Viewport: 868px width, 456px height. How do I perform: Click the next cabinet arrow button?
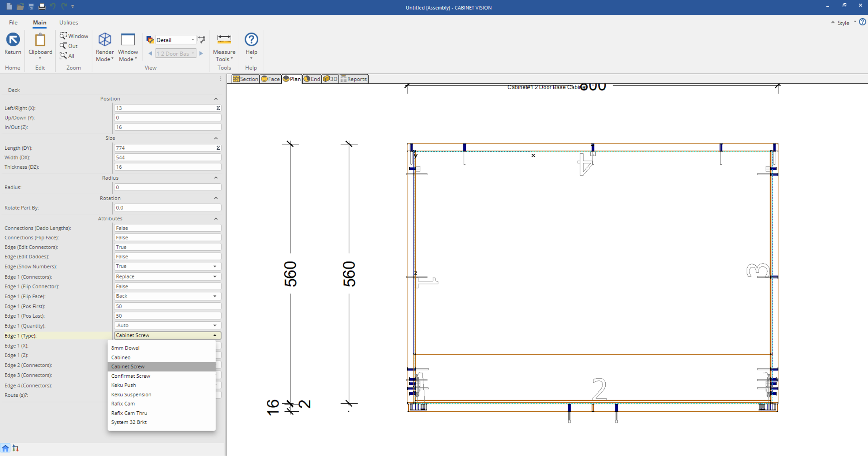click(x=201, y=53)
